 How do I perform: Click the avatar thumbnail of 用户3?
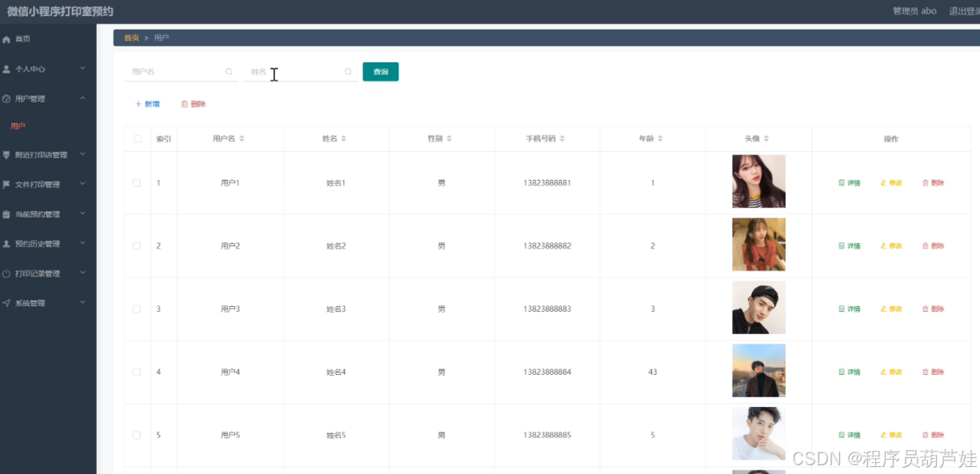click(758, 308)
